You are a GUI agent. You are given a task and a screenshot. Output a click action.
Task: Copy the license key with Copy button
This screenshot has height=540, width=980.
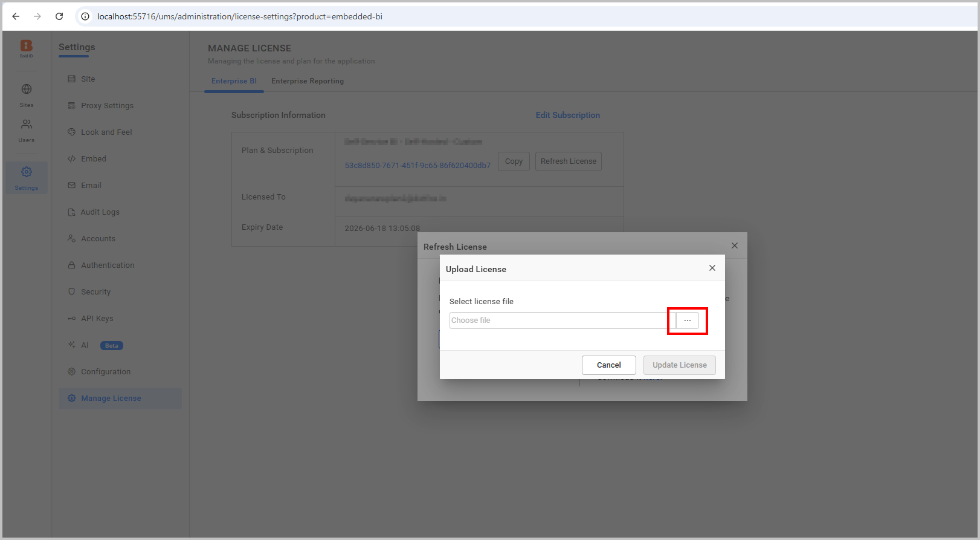coord(514,161)
